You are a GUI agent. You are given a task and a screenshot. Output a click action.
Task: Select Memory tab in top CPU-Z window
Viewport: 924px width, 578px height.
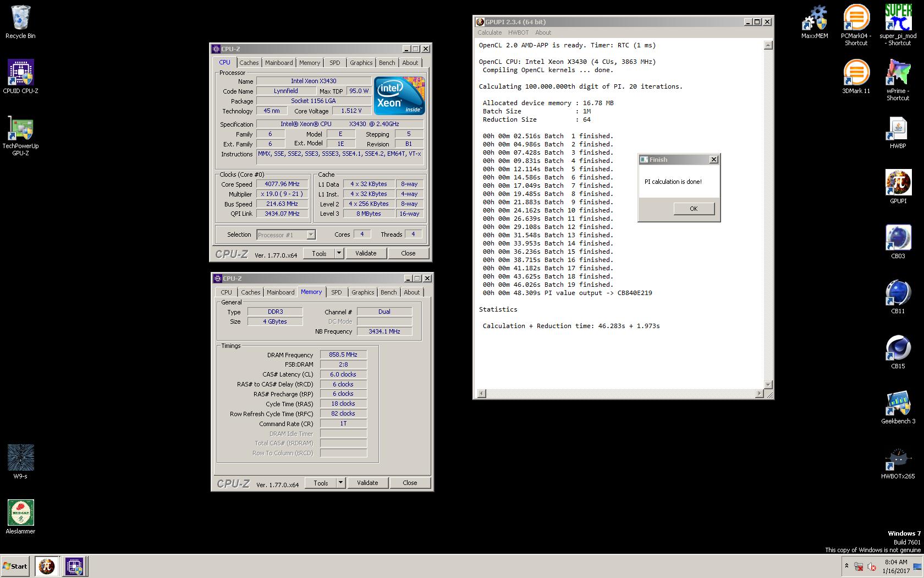310,63
